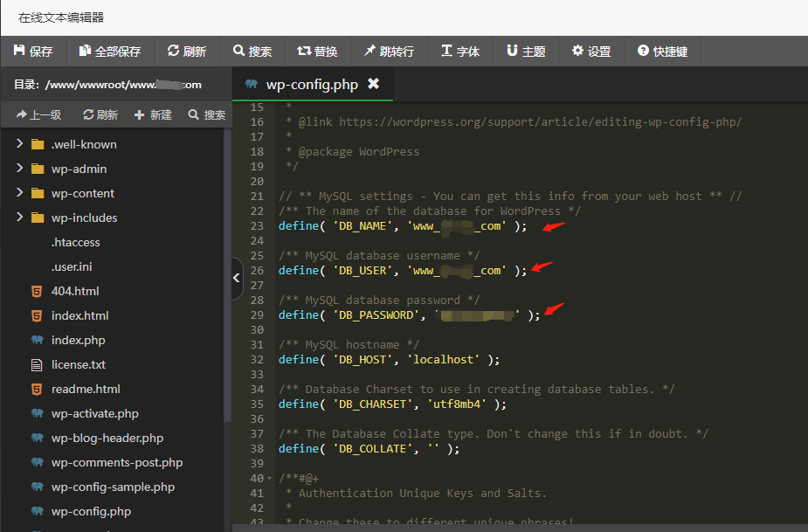Viewport: 808px width, 532px height.
Task: Open license.txt in the file tree
Action: click(x=79, y=364)
